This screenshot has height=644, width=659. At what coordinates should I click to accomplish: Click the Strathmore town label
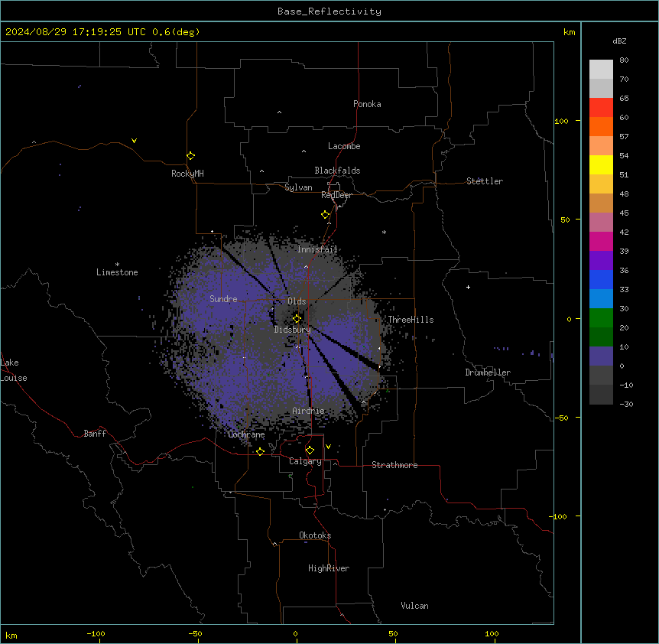[x=394, y=465]
